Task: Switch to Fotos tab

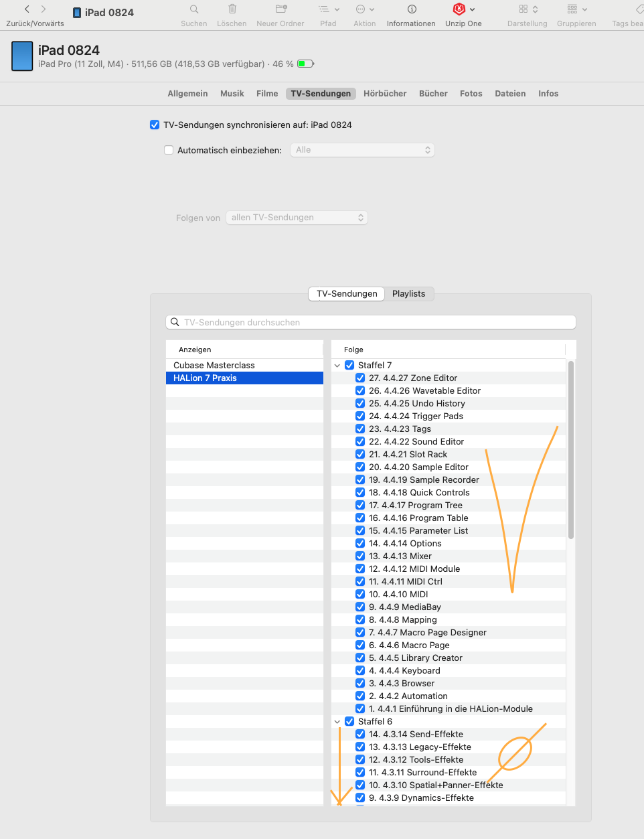Action: (x=471, y=94)
